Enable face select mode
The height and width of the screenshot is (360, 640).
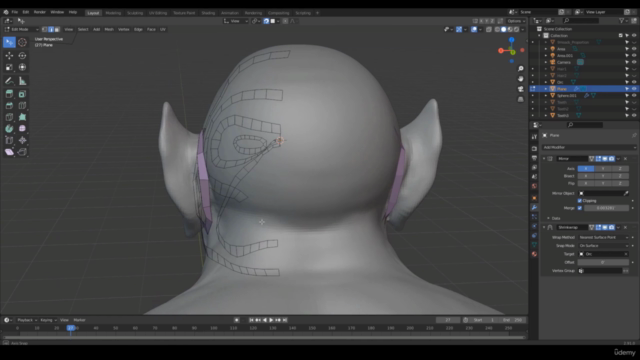[x=57, y=29]
